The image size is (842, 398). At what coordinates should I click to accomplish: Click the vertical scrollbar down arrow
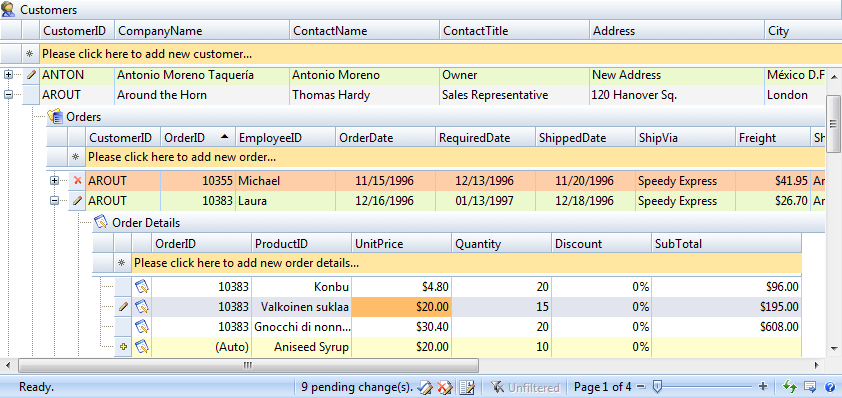point(833,348)
